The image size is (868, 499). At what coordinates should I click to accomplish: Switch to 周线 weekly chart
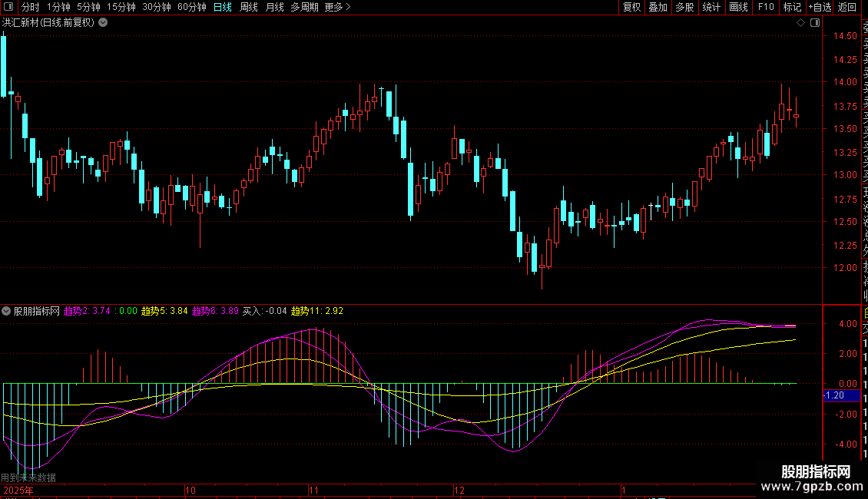[249, 7]
